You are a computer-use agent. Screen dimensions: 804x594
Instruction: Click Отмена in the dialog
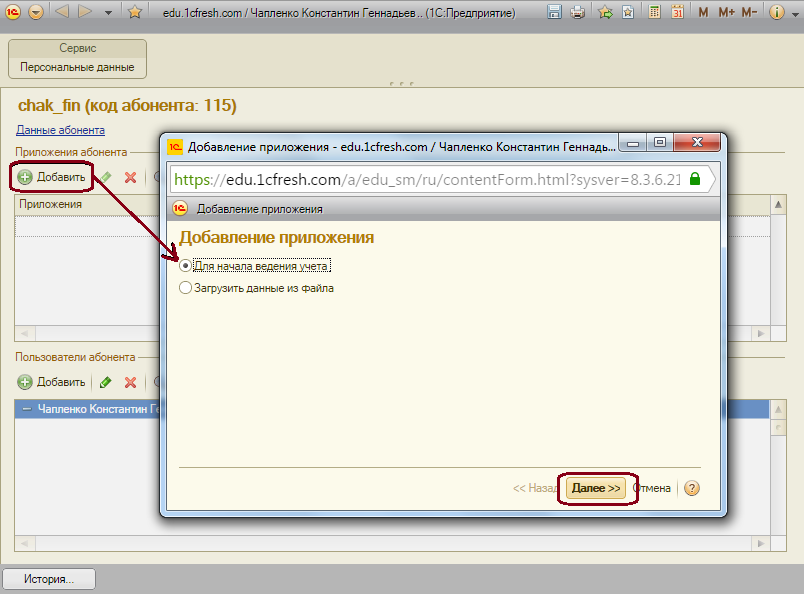pyautogui.click(x=653, y=488)
